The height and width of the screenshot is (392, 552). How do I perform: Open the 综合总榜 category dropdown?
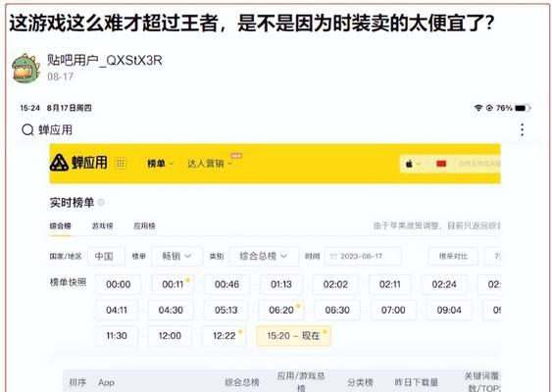[264, 256]
